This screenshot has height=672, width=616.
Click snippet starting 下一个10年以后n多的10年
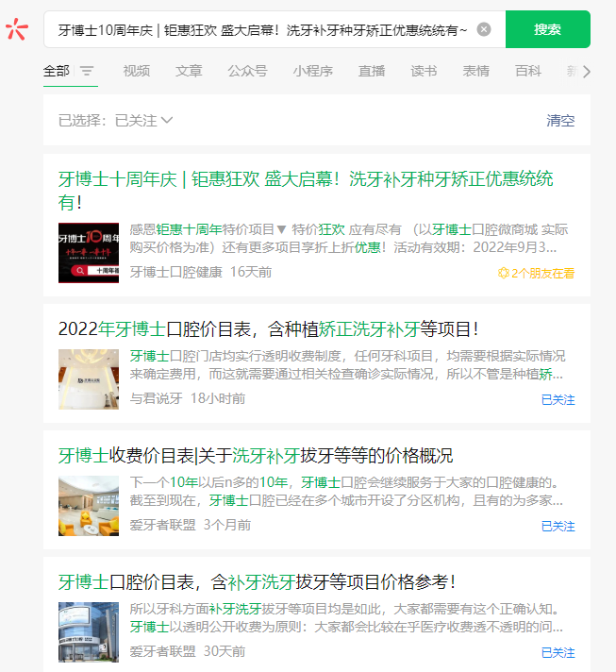(346, 491)
